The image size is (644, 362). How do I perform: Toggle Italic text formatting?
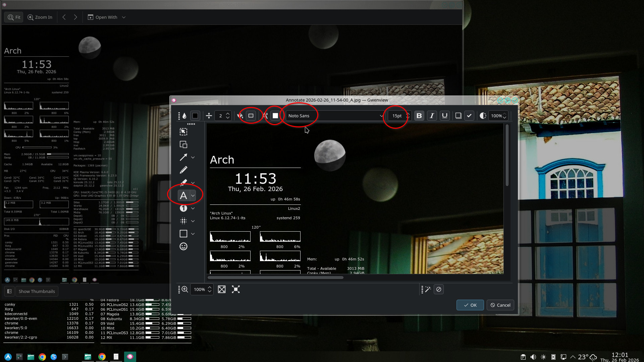(x=432, y=116)
